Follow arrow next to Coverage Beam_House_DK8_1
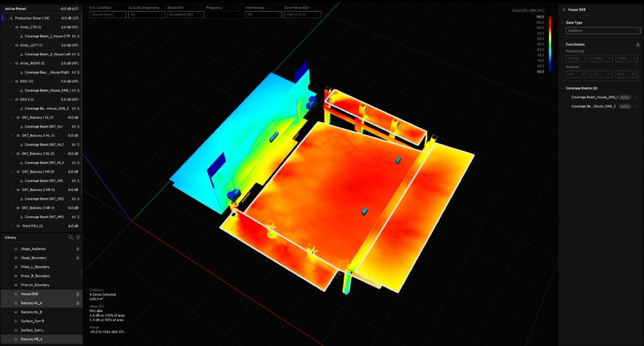 (x=635, y=97)
